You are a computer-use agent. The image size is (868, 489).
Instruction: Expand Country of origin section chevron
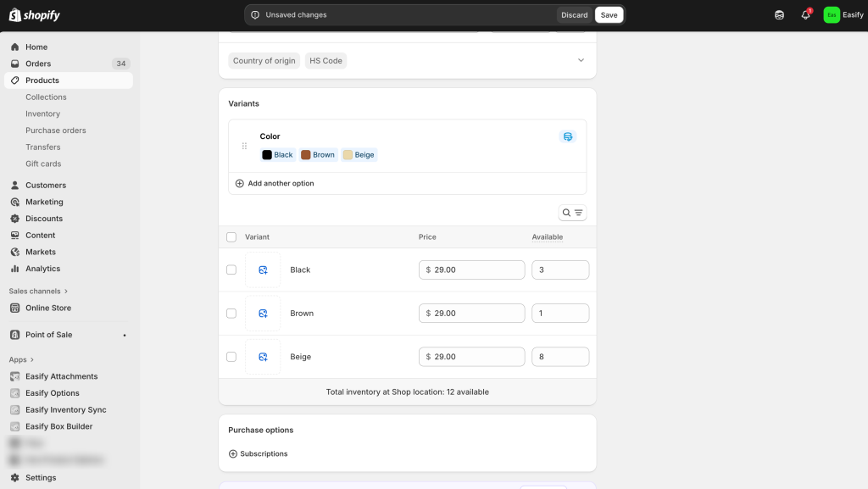point(581,61)
